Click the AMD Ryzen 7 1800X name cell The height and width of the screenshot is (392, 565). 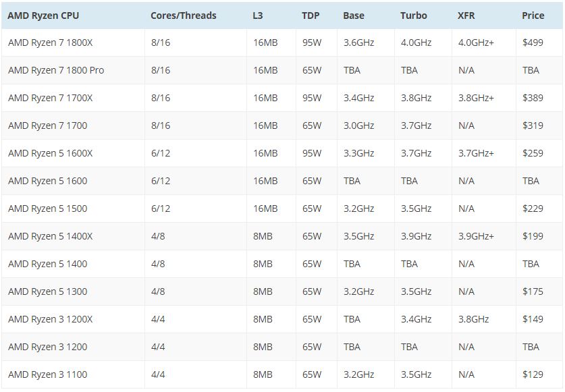pos(50,43)
